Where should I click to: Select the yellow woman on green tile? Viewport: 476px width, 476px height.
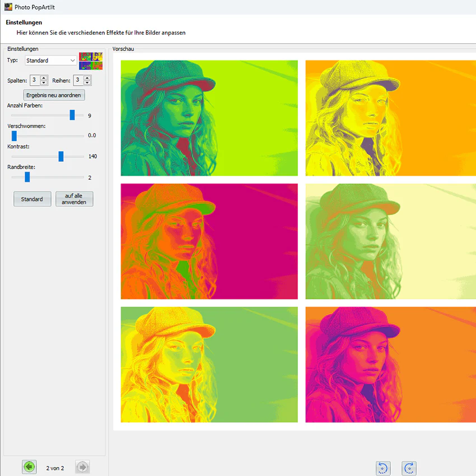[x=209, y=365]
